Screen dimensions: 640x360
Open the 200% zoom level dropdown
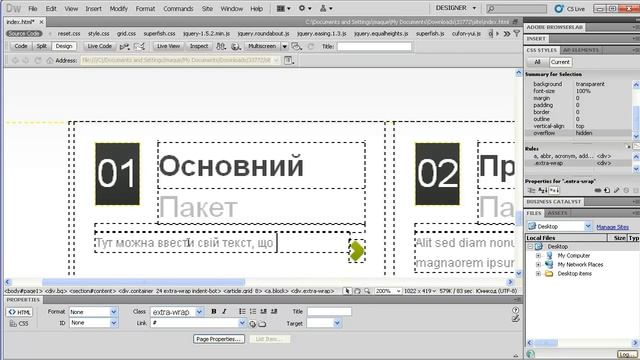pyautogui.click(x=398, y=291)
